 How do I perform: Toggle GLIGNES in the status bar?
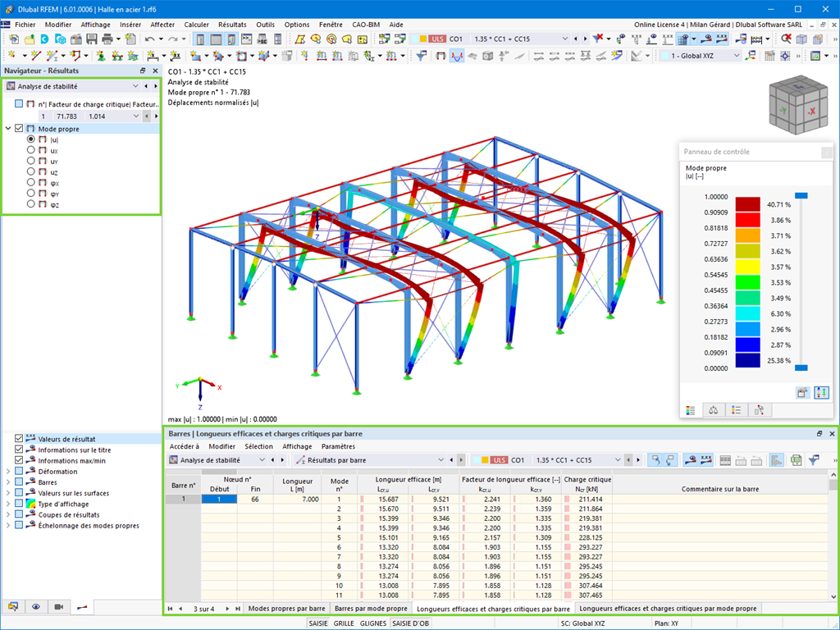[x=373, y=623]
